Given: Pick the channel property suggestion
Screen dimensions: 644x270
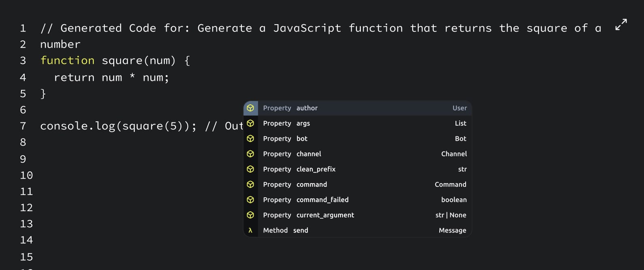Looking at the screenshot, I should click(358, 154).
